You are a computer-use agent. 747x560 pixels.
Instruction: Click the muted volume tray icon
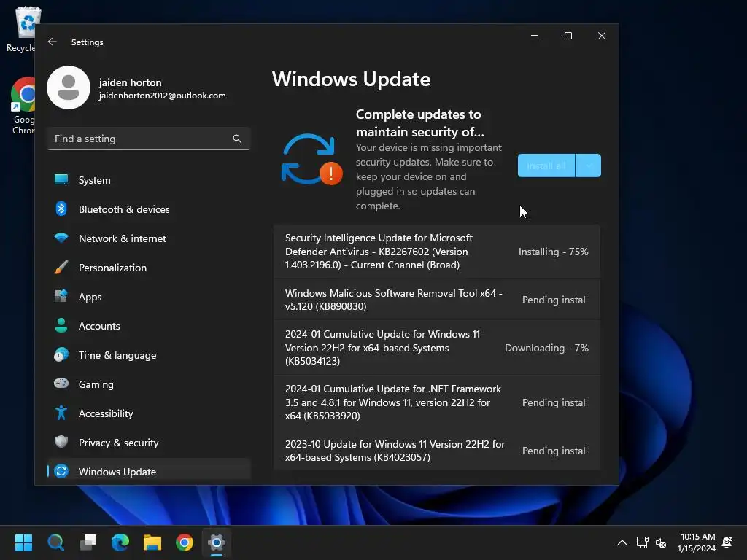click(x=661, y=542)
